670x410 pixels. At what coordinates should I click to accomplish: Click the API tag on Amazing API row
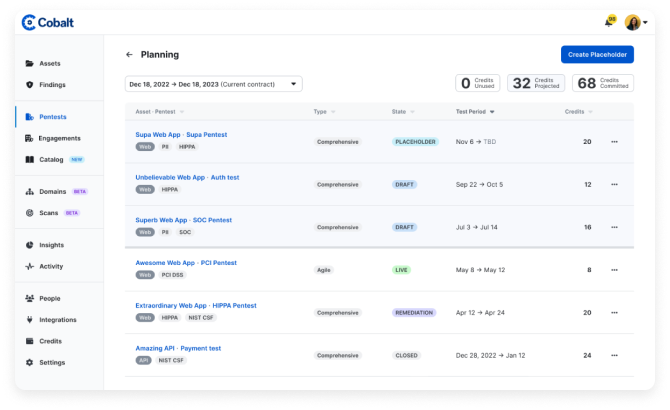pos(144,360)
